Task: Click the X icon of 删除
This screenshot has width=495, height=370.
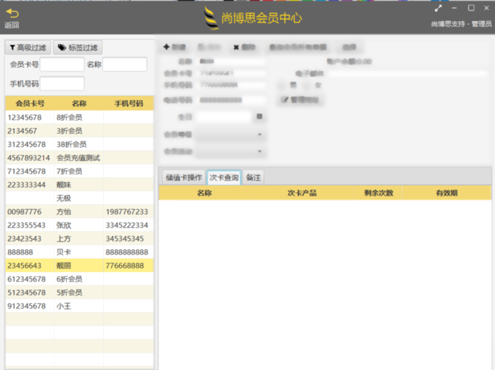Action: click(x=236, y=47)
